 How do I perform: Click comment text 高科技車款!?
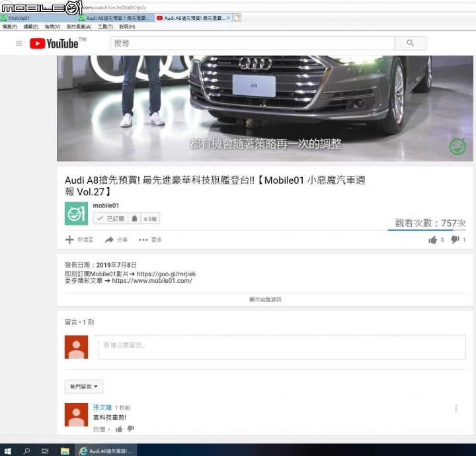click(110, 418)
